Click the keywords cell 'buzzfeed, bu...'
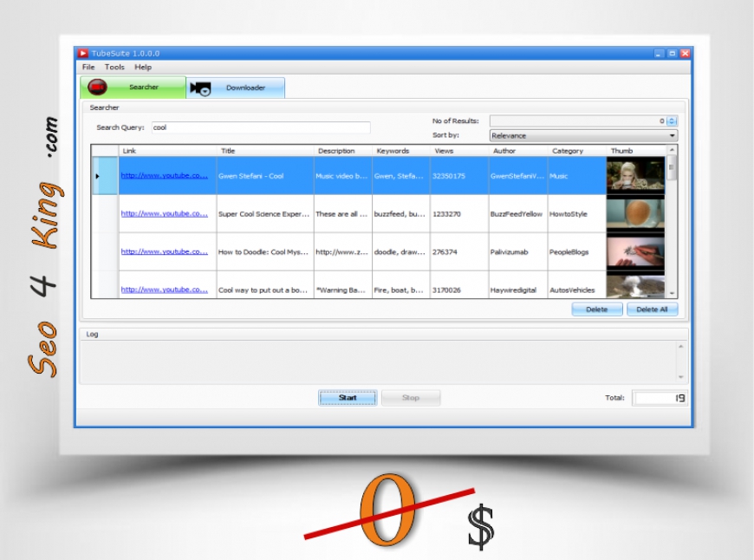Screen dimensions: 754x560 tap(401, 213)
